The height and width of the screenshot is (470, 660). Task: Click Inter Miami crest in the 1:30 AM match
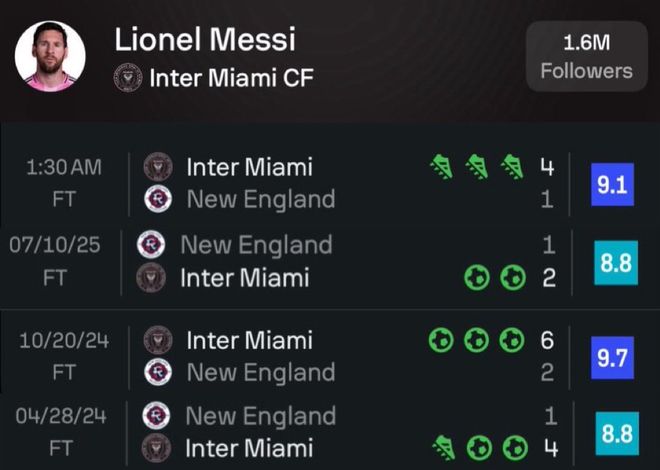click(158, 166)
